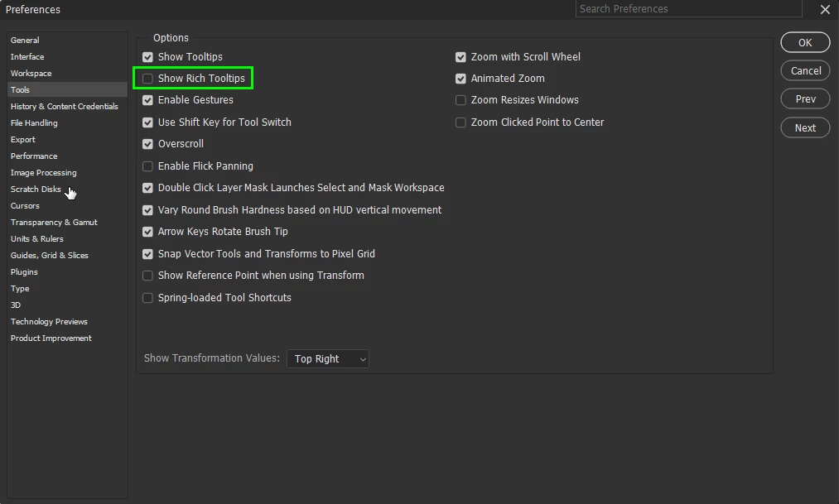
Task: Enable Show Reference Point when using Transform
Action: (x=147, y=276)
